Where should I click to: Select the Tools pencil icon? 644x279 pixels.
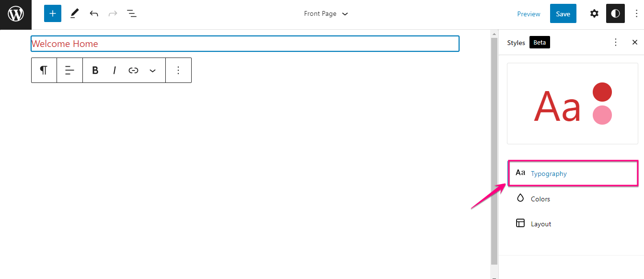(74, 13)
